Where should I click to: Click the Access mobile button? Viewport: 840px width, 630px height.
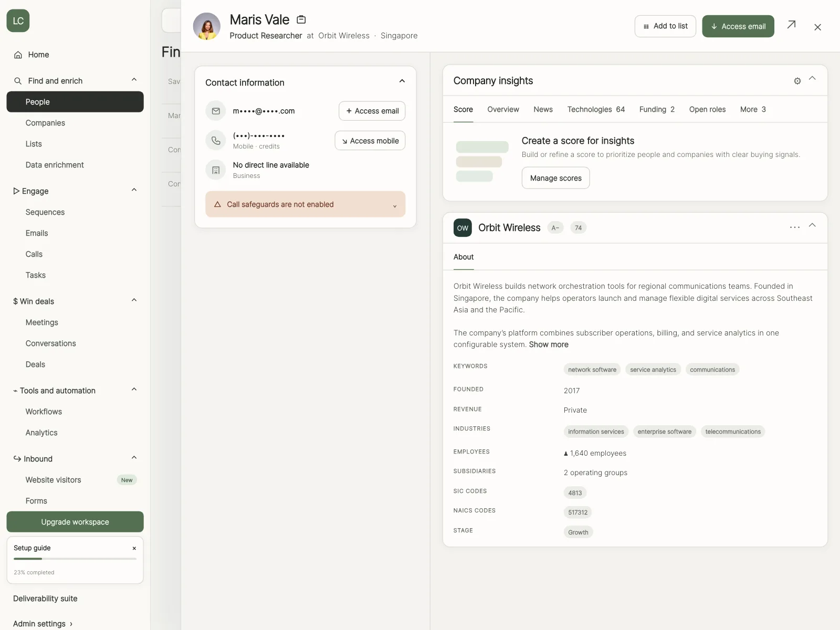coord(370,141)
